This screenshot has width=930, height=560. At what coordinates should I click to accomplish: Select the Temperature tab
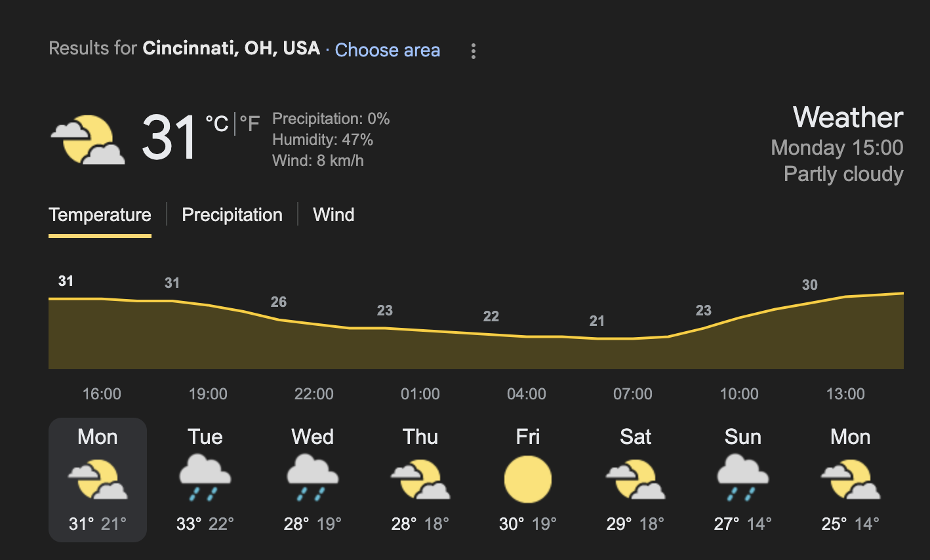tap(100, 214)
